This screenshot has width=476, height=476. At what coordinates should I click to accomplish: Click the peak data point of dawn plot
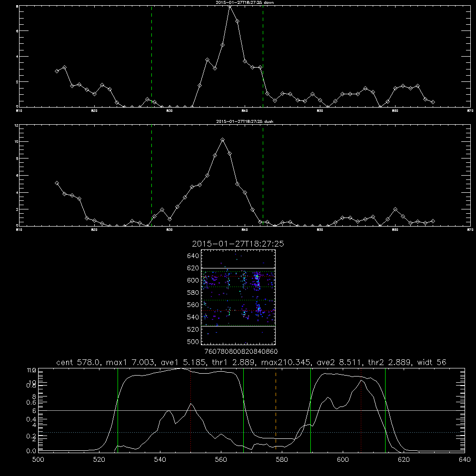pos(230,6)
